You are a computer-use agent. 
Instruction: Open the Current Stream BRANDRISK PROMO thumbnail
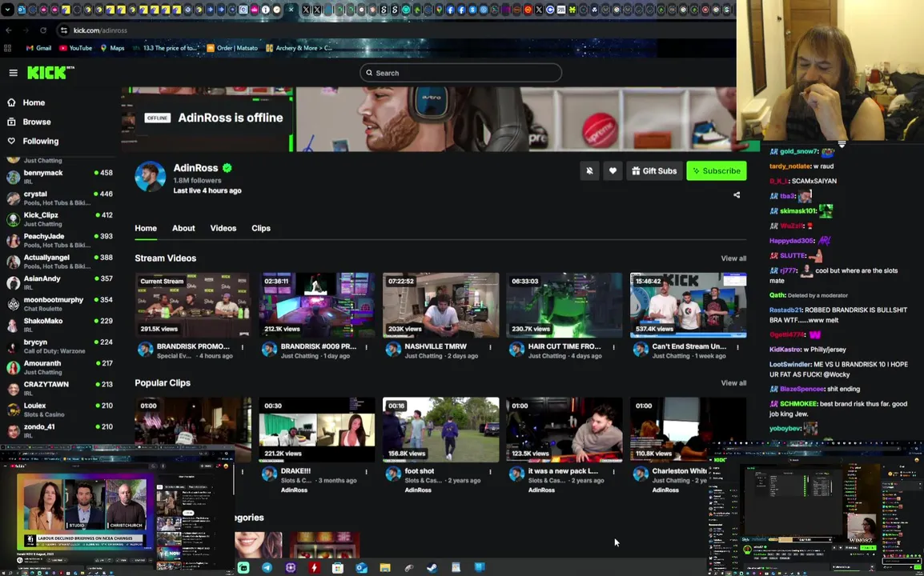click(x=193, y=305)
